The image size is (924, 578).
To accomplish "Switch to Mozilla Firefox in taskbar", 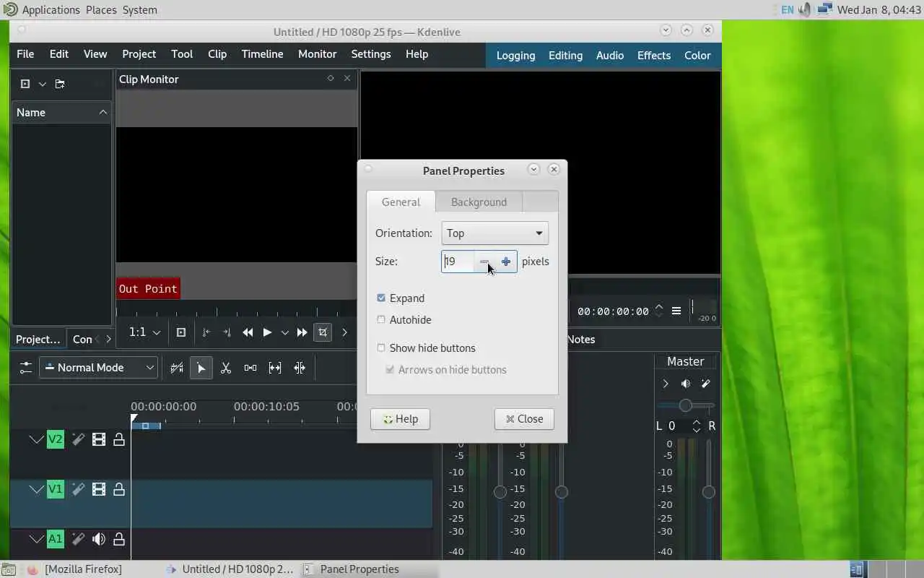I will click(x=74, y=569).
